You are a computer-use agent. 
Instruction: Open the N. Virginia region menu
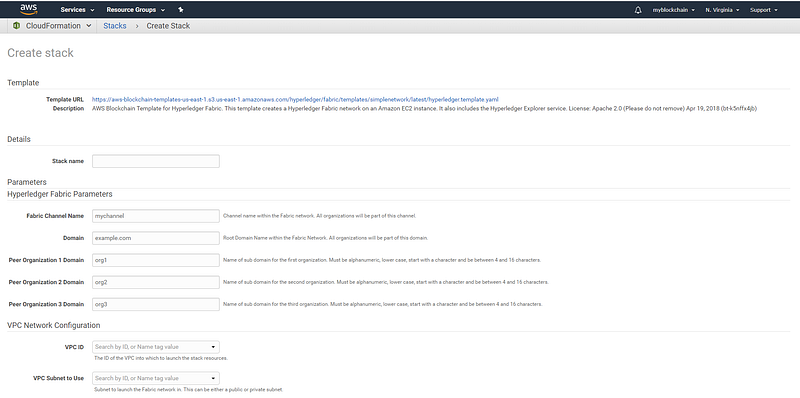click(x=722, y=10)
